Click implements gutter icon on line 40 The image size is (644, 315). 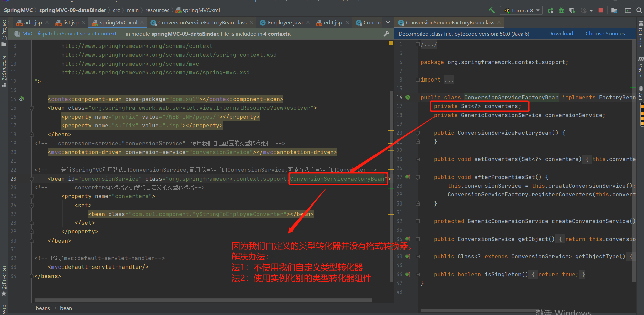pyautogui.click(x=408, y=256)
